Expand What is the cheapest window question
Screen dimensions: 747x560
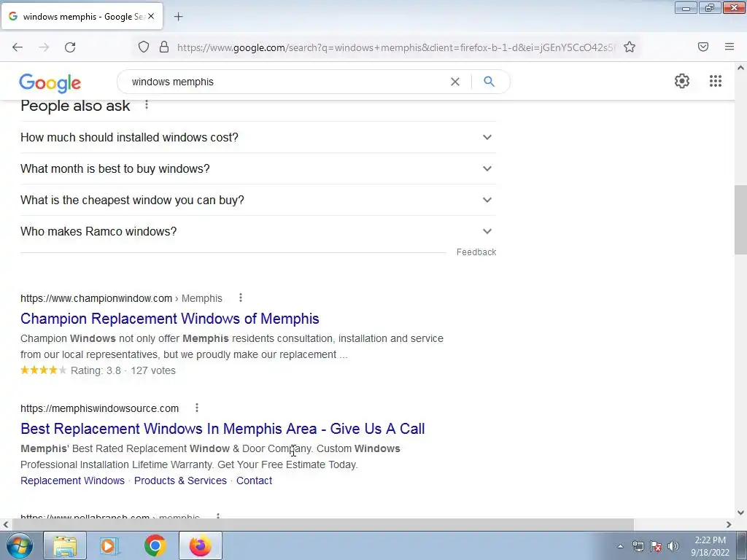coord(258,200)
